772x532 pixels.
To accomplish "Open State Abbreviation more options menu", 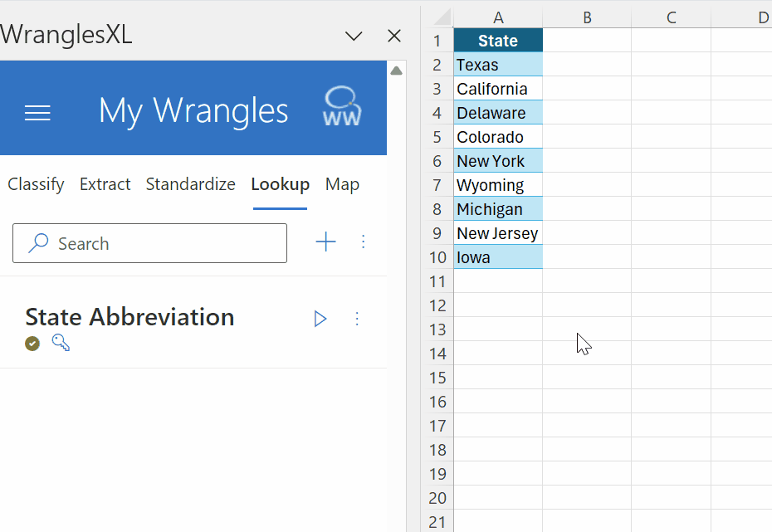I will [x=357, y=319].
